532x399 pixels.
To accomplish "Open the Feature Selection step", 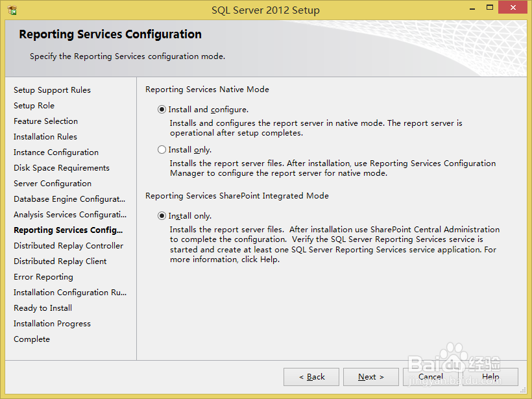I will [x=45, y=121].
